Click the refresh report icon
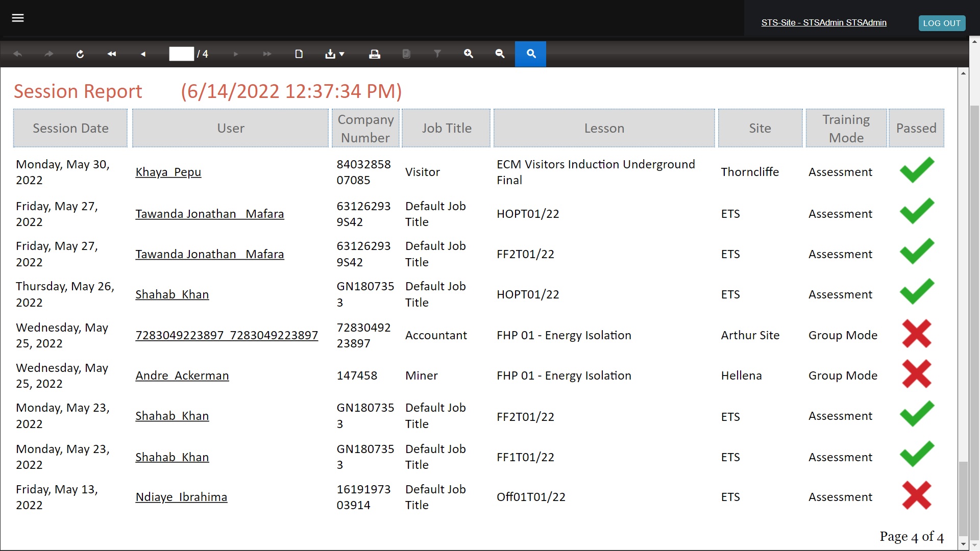This screenshot has width=980, height=551. 80,54
